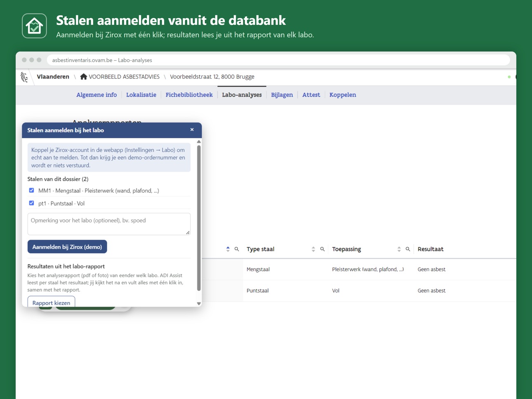Click the Vlaanderen breadcrumb link
The width and height of the screenshot is (532, 399).
pos(53,77)
